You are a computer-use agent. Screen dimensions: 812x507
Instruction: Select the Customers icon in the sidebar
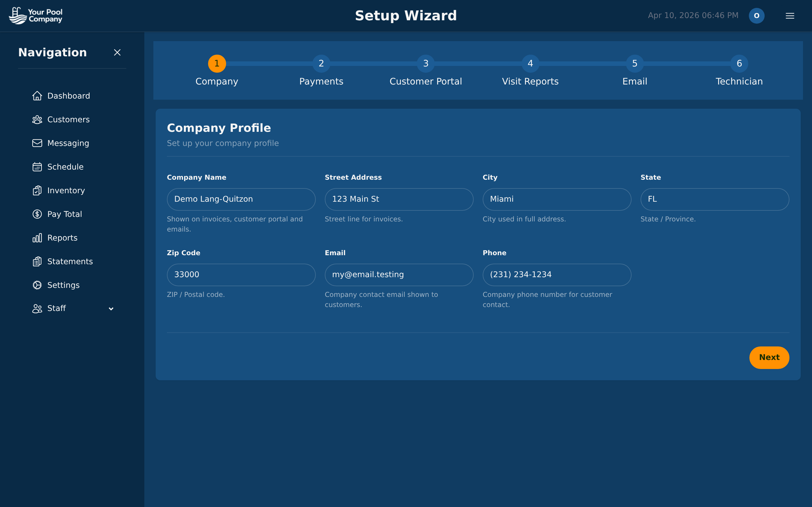[x=37, y=119]
